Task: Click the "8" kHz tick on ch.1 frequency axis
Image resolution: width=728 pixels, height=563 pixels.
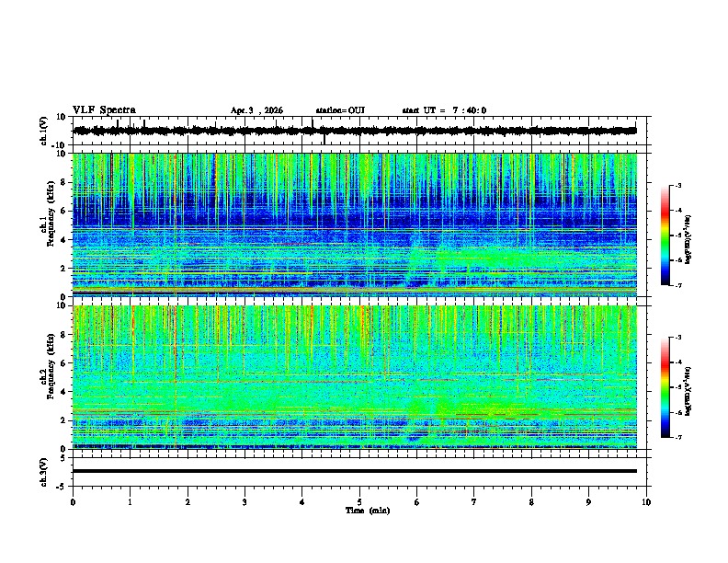Action: (63, 182)
